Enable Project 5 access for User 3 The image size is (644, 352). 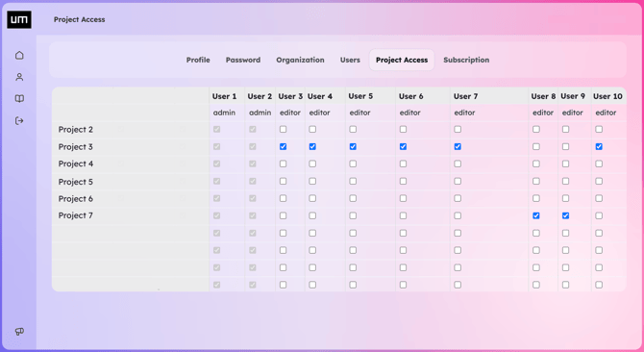click(x=283, y=181)
